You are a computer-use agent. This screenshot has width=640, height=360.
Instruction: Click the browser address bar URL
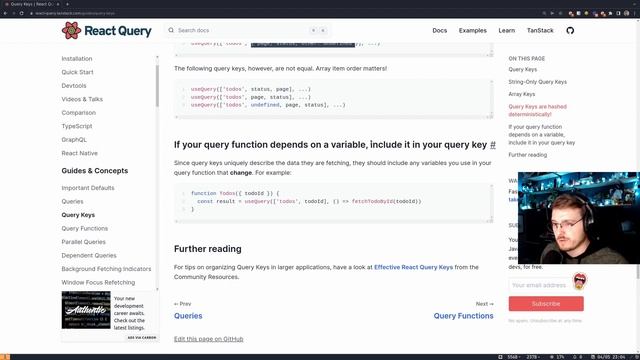point(74,13)
